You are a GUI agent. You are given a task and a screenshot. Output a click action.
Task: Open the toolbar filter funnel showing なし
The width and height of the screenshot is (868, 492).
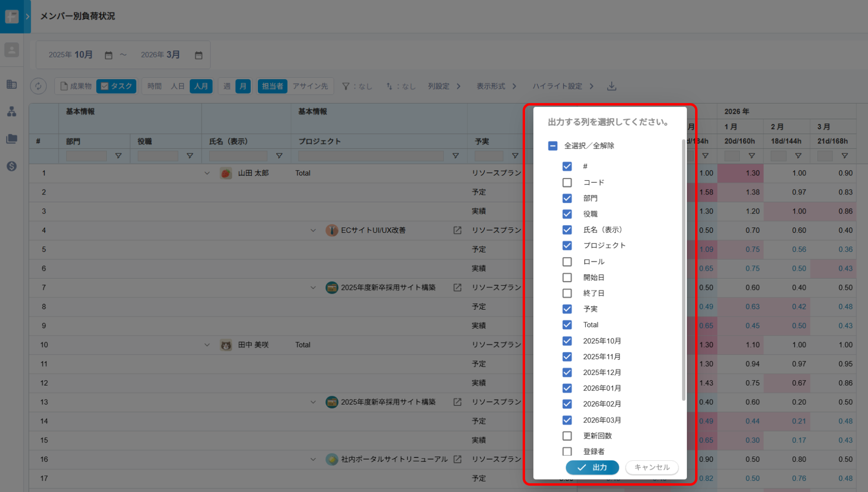[357, 86]
